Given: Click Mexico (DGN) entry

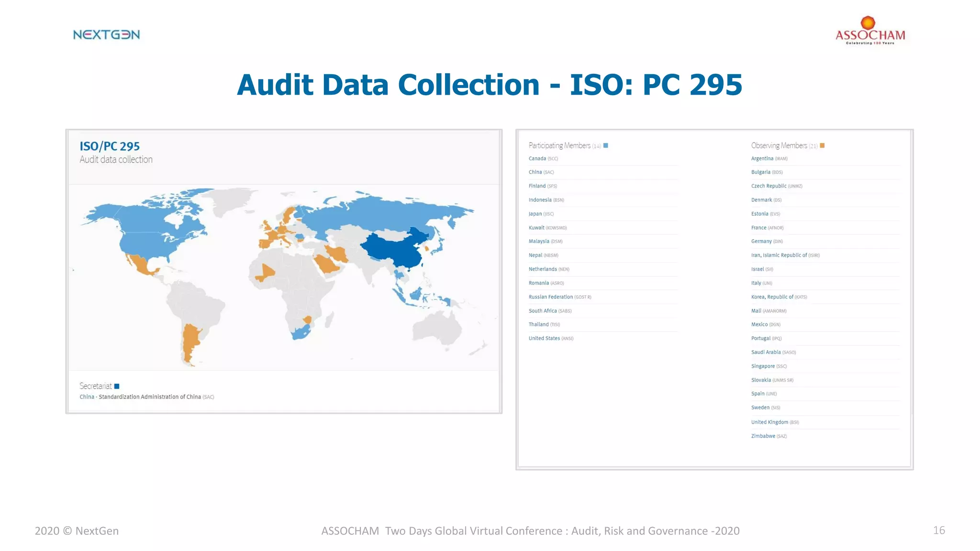Looking at the screenshot, I should (766, 324).
